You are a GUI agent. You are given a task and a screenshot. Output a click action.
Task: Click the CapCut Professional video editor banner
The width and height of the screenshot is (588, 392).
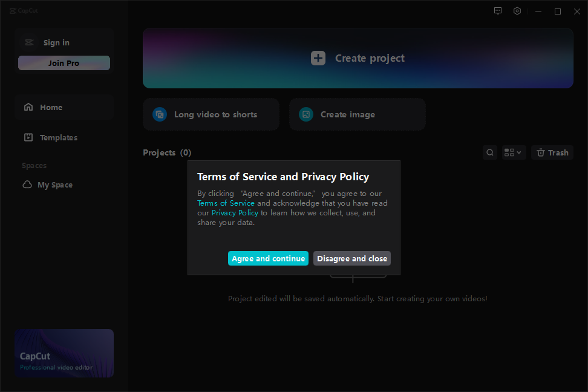pos(64,353)
